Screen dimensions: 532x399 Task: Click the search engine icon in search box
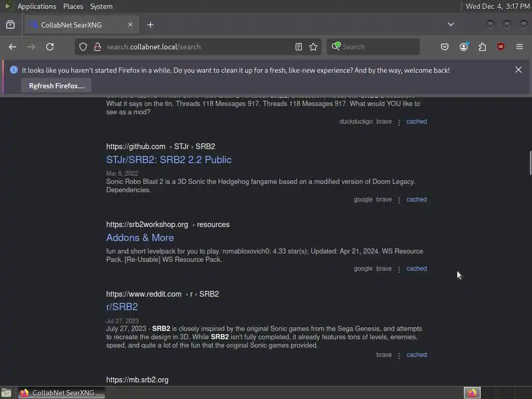pos(336,46)
